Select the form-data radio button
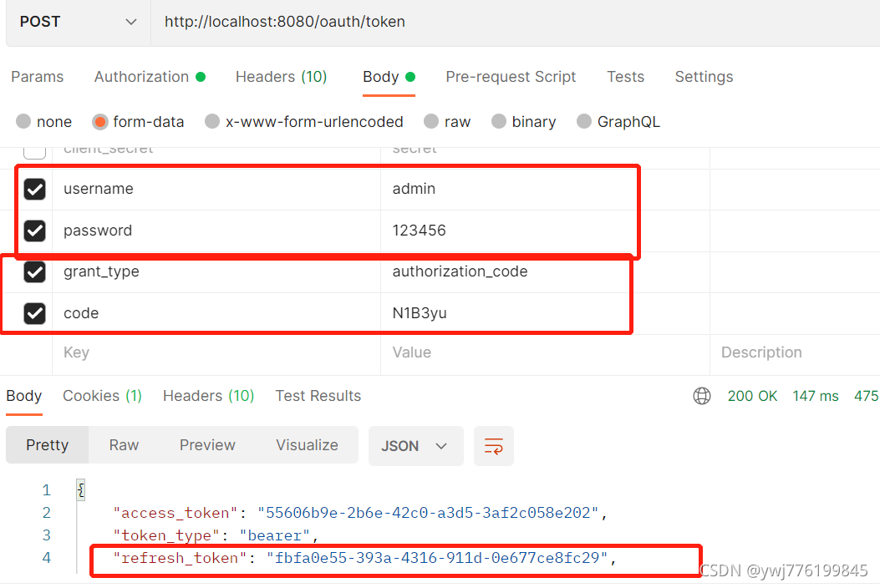 (100, 121)
